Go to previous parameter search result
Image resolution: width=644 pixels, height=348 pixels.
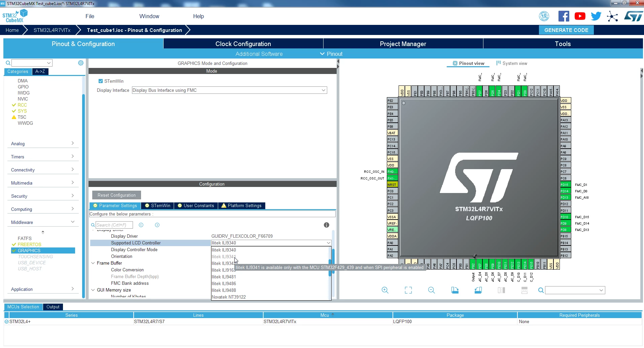141,225
